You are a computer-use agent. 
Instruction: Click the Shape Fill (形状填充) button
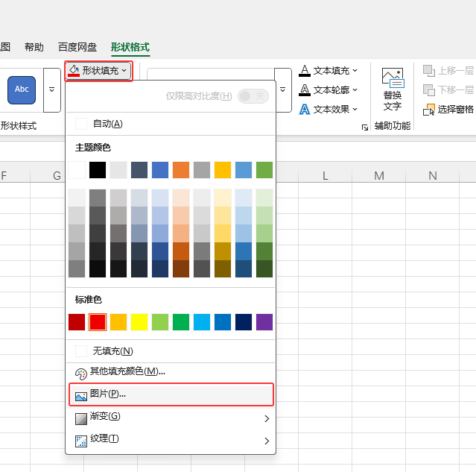click(x=98, y=71)
